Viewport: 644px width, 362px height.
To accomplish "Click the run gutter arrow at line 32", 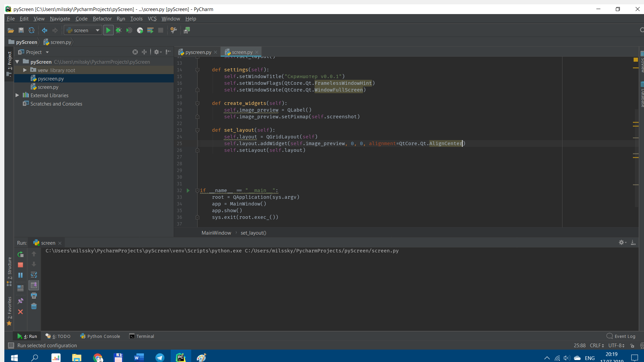I will click(188, 190).
